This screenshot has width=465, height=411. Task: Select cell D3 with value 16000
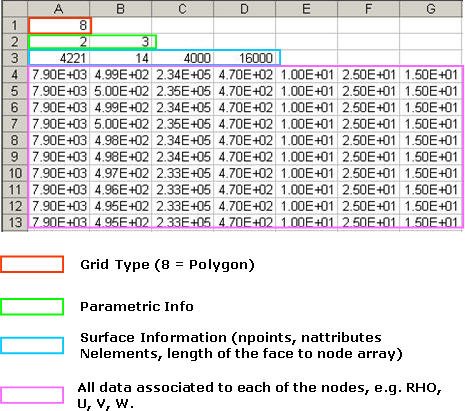pyautogui.click(x=245, y=58)
